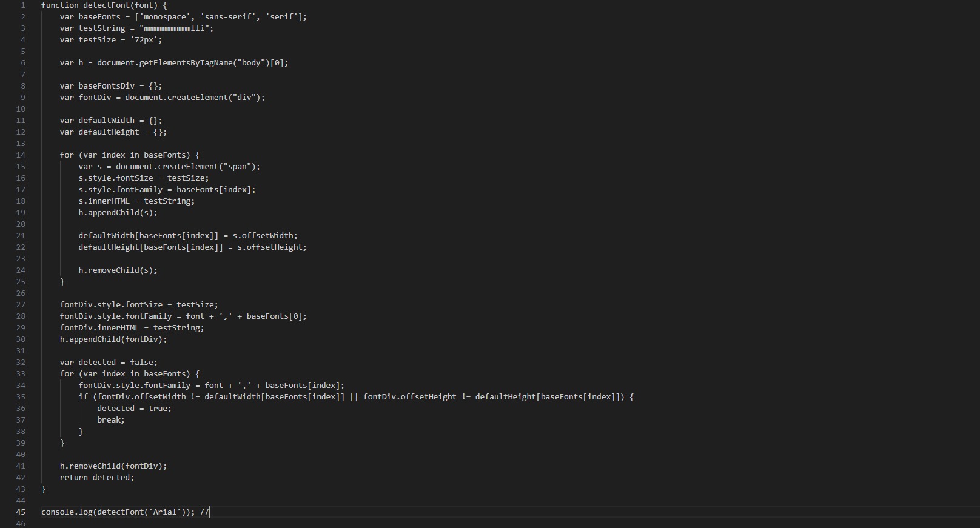Viewport: 980px width, 528px height.
Task: Click 's.innerHTML' on line 18
Action: point(104,201)
